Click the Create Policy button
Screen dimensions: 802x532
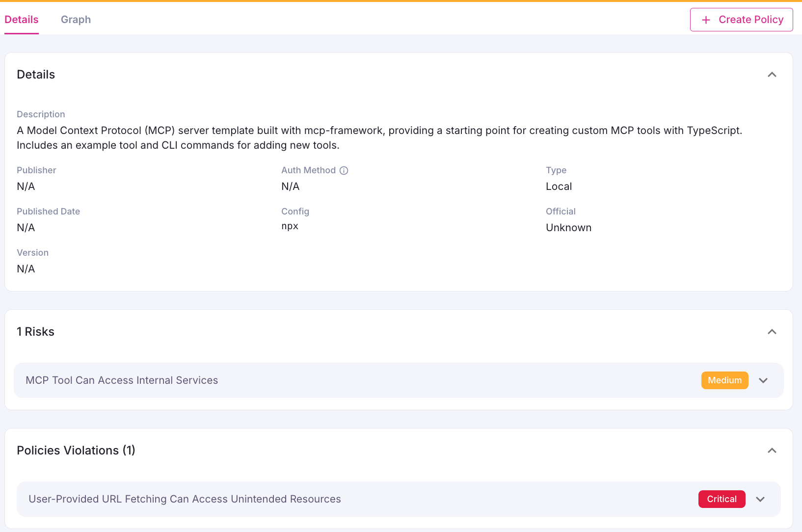point(741,20)
